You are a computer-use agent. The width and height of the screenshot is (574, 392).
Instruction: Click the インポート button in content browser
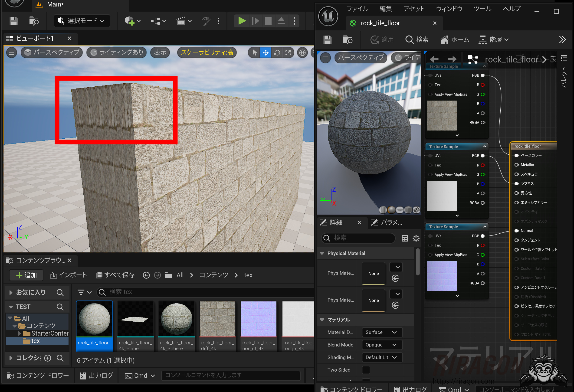click(x=69, y=275)
